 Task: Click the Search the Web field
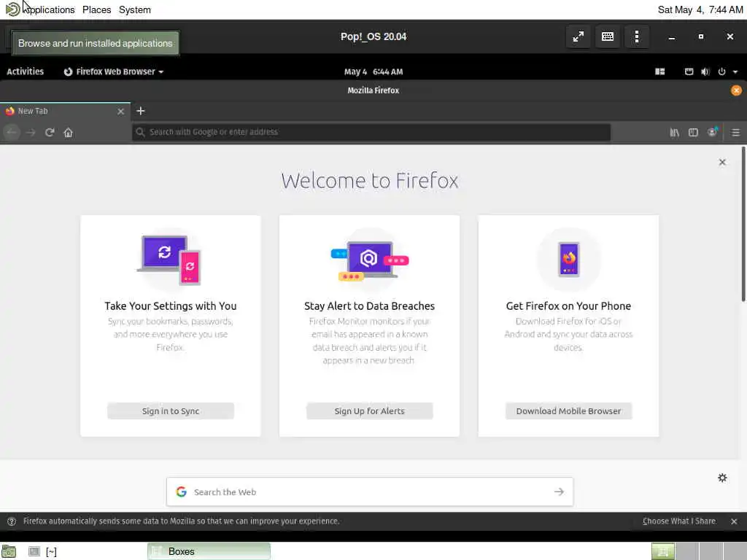pos(370,491)
